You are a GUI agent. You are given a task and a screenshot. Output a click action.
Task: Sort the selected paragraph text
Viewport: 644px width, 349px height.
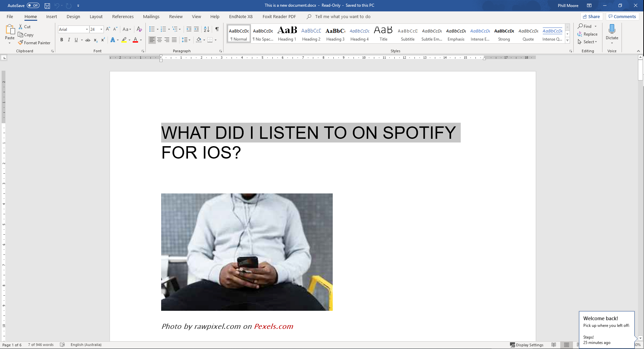(x=206, y=30)
